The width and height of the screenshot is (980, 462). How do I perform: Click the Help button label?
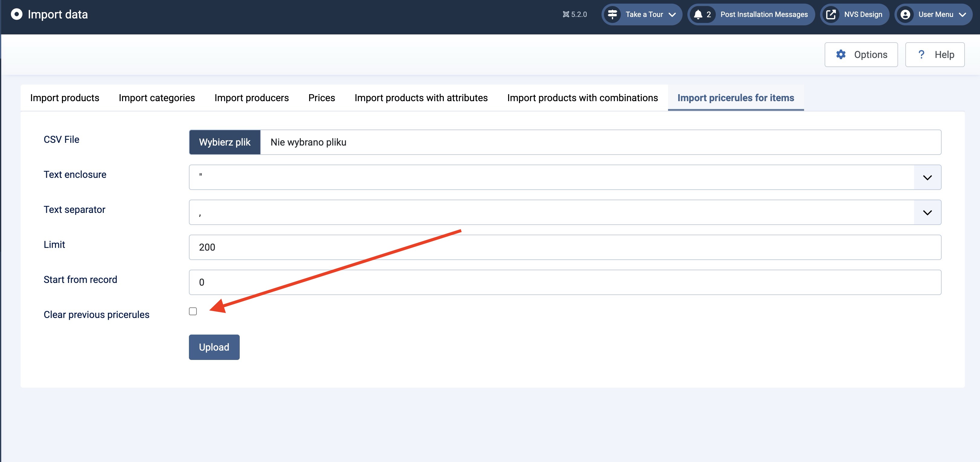tap(944, 54)
